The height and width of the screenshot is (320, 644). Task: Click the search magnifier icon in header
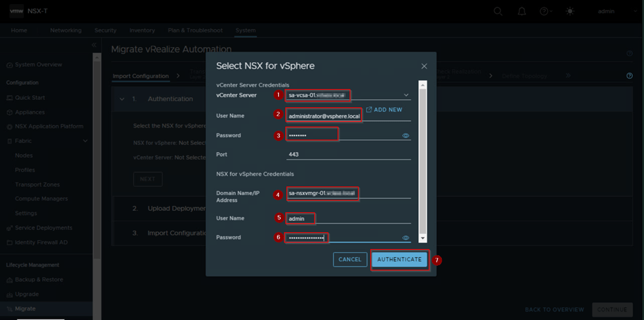498,11
